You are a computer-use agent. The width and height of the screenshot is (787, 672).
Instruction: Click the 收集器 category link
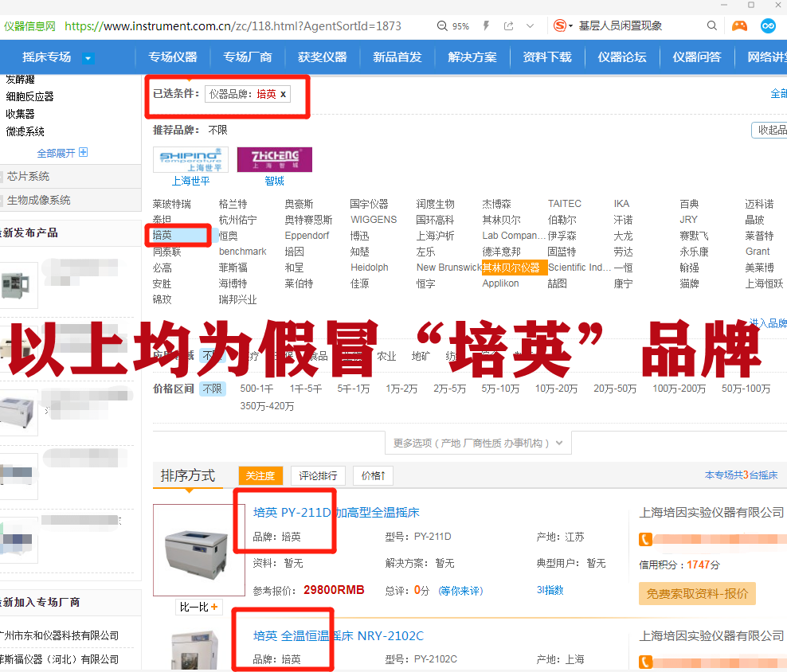coord(20,114)
